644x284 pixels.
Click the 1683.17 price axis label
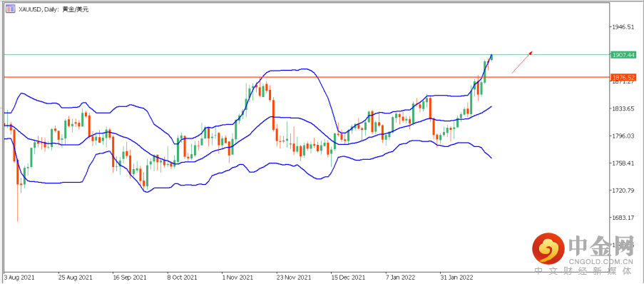click(624, 218)
